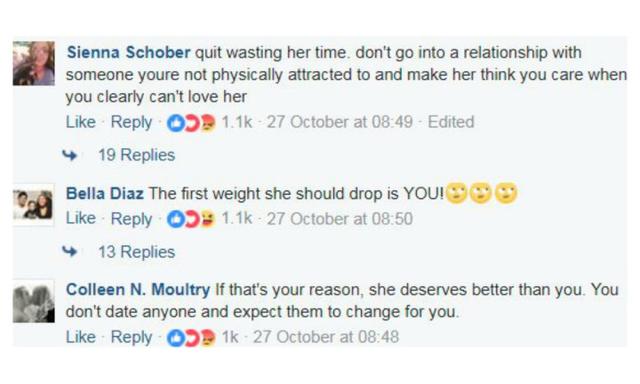Image resolution: width=640 pixels, height=384 pixels.
Task: Click the Sienna Schober name link
Action: (128, 53)
